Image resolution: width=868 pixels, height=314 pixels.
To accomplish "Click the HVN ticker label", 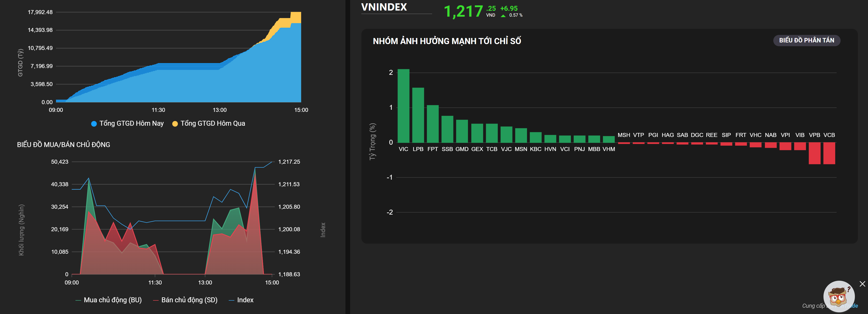I will point(550,149).
